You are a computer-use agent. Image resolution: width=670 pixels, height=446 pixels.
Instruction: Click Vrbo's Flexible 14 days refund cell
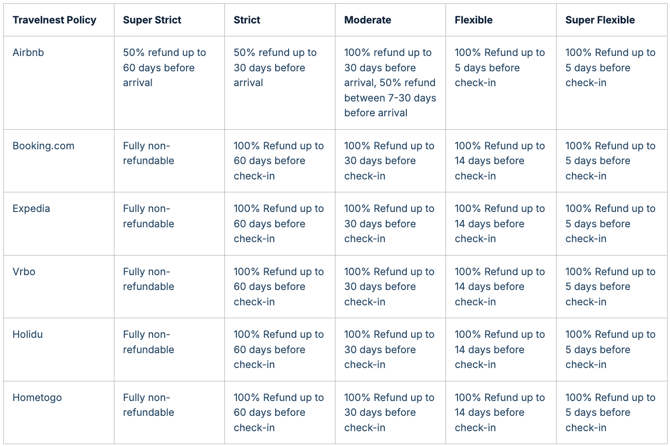point(500,287)
